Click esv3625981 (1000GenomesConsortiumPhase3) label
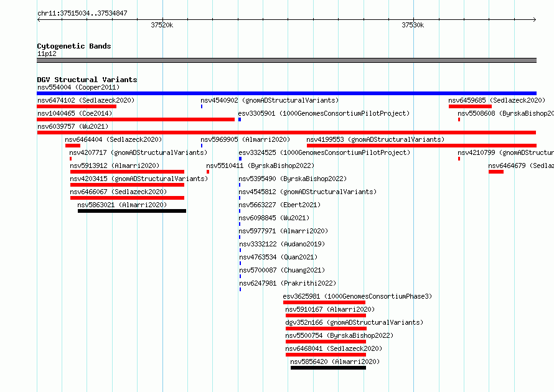The image size is (554, 392). tap(357, 296)
